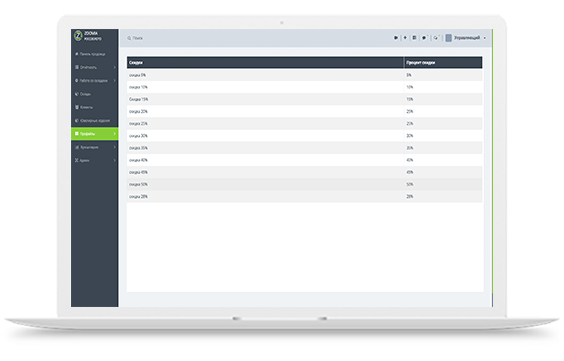The image size is (564, 361).
Task: Click the ZOOMA logo icon
Action: 78,36
